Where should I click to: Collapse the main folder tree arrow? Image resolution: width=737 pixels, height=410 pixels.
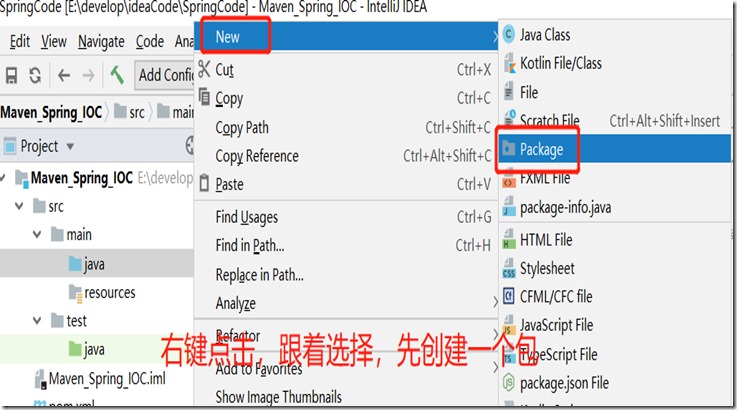[x=37, y=234]
